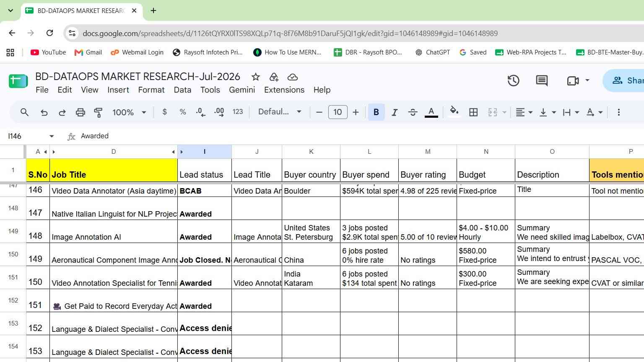Click the Share button
Screen dimensions: 644x362
pos(625,80)
